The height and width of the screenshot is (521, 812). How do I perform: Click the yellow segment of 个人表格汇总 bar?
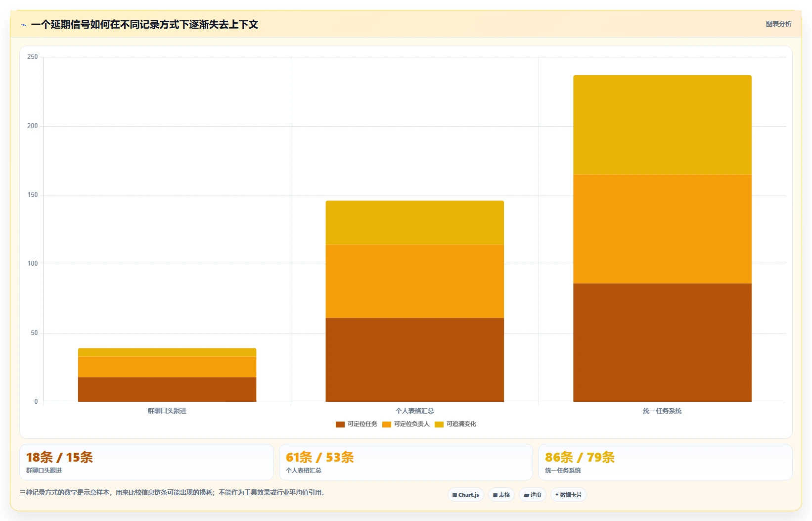click(x=415, y=223)
